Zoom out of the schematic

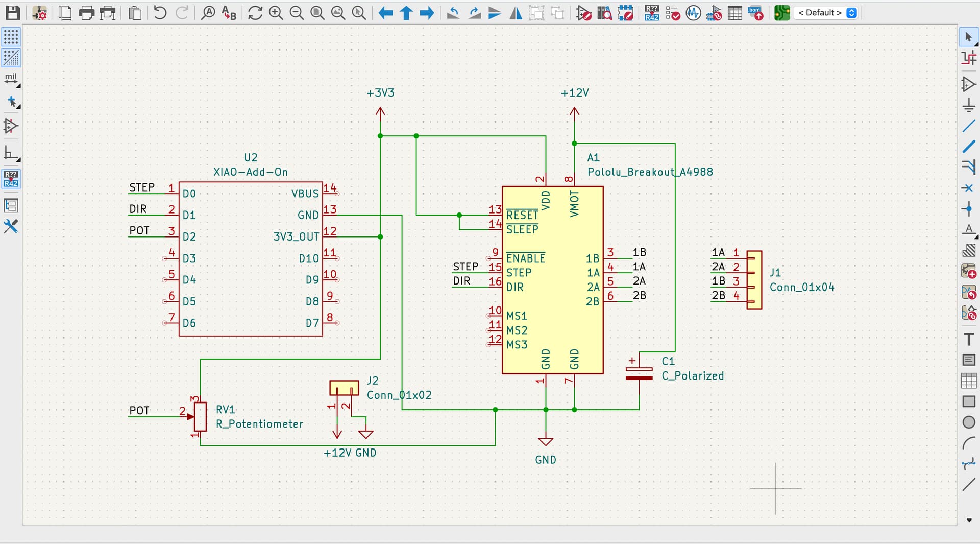click(x=297, y=13)
